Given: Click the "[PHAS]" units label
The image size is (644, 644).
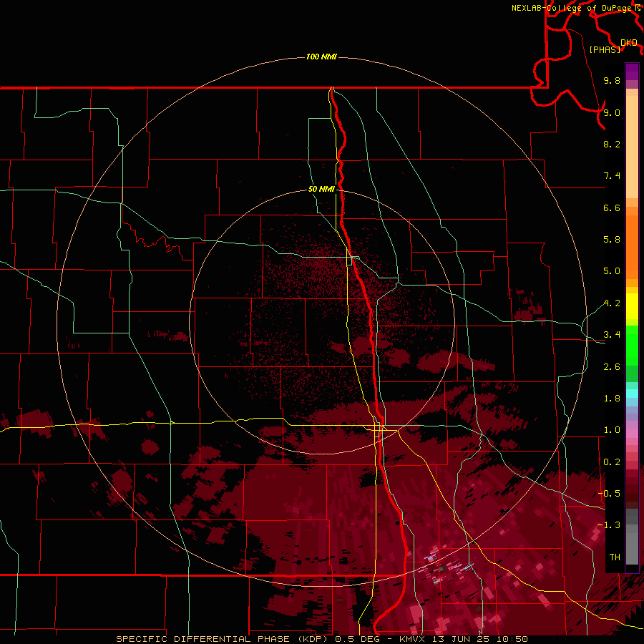Looking at the screenshot, I should [605, 49].
